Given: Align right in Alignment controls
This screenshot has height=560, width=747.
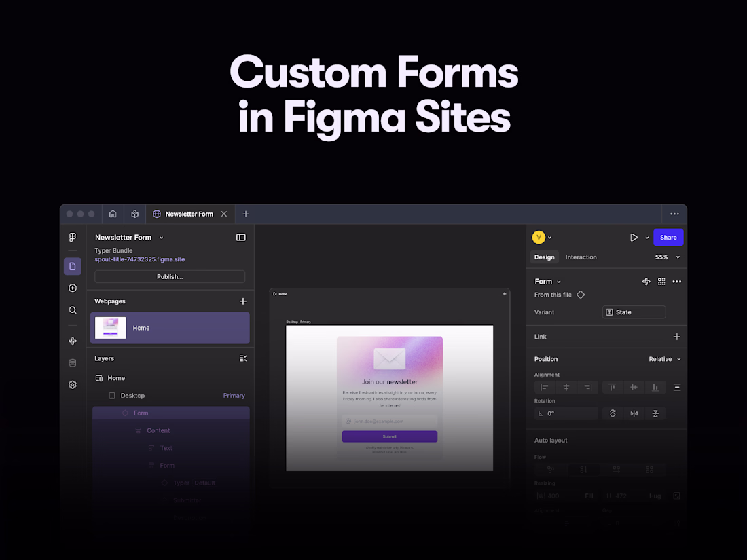Looking at the screenshot, I should 587,387.
